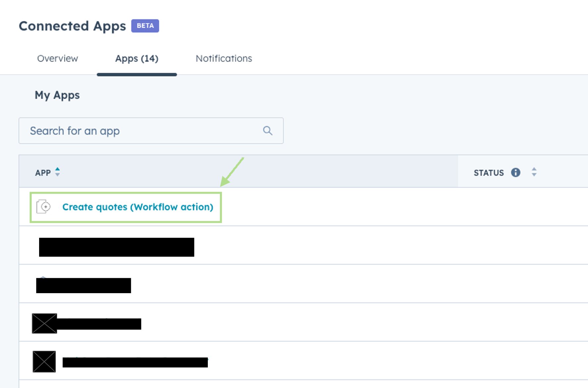
Task: Click the STATUS column header text
Action: 489,173
